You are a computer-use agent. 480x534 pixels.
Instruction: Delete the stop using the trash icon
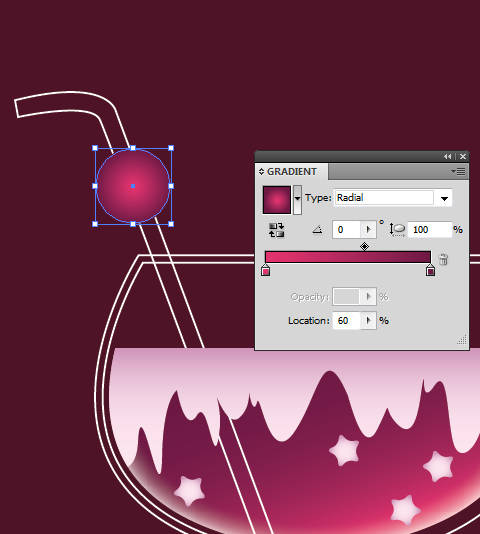pos(443,260)
